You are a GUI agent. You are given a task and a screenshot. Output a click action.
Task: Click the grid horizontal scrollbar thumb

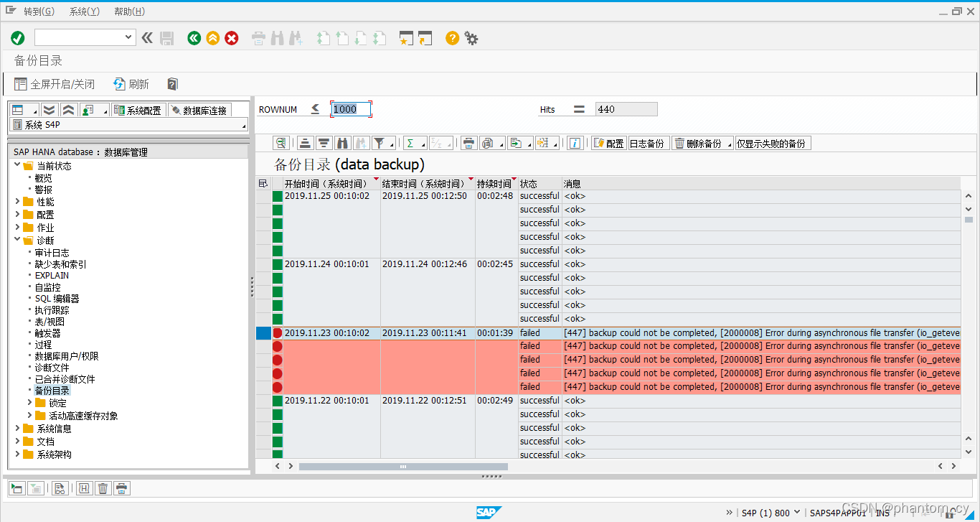coord(403,466)
